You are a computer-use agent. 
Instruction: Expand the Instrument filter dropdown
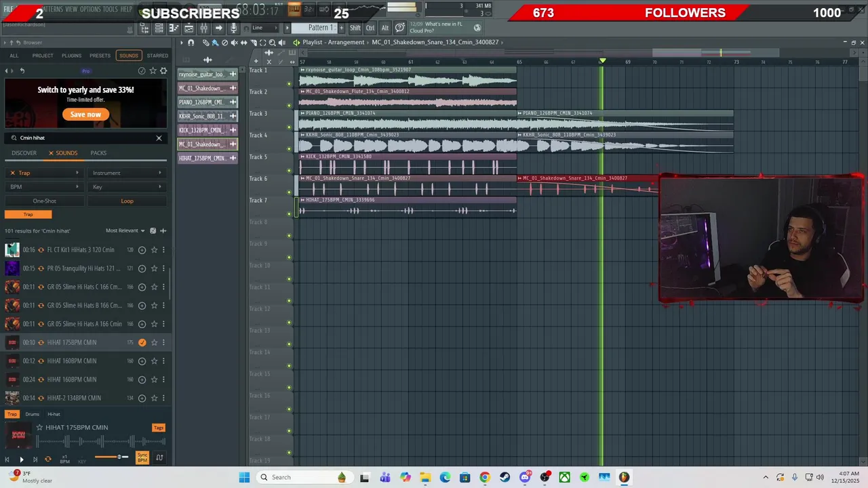[x=127, y=173]
